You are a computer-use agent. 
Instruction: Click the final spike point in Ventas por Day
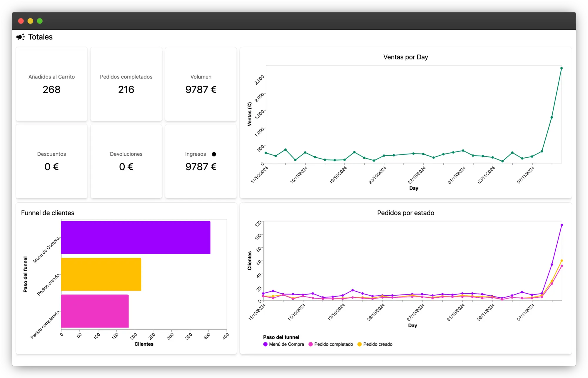pyautogui.click(x=562, y=68)
